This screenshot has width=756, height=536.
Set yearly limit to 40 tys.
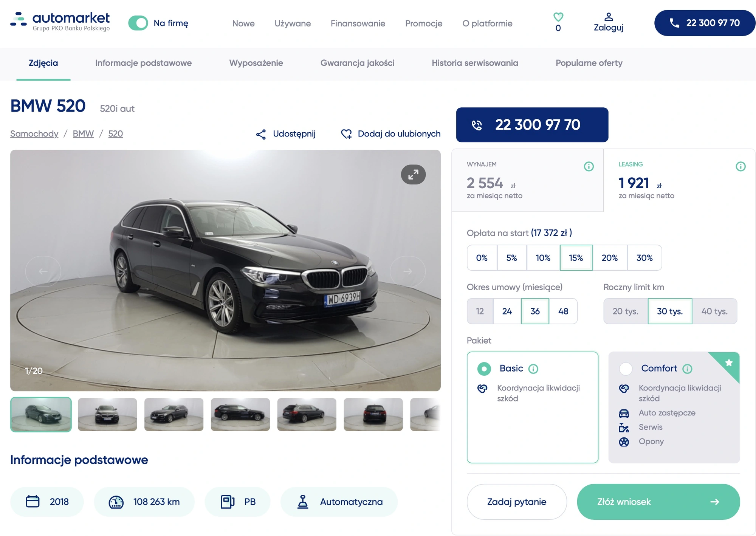pos(714,311)
